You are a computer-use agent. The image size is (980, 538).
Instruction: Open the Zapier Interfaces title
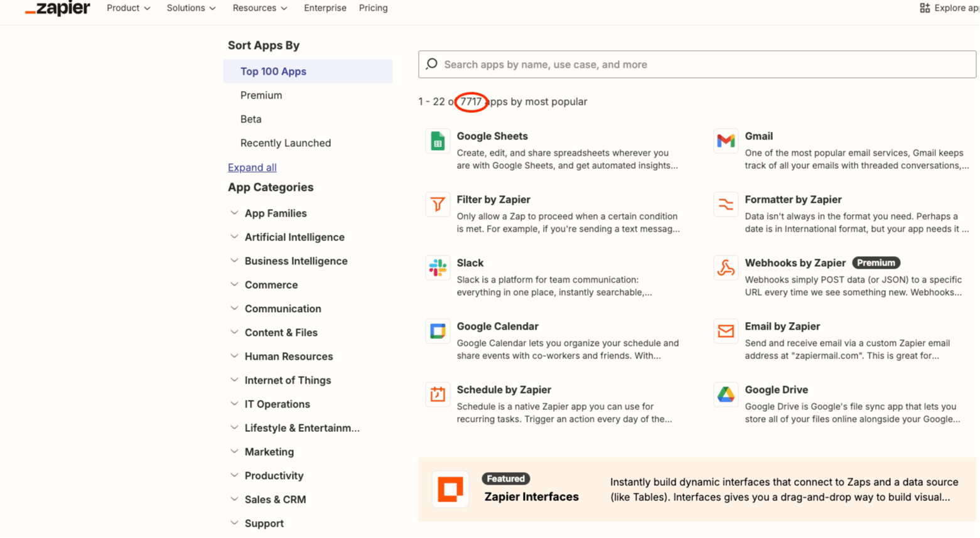click(532, 497)
